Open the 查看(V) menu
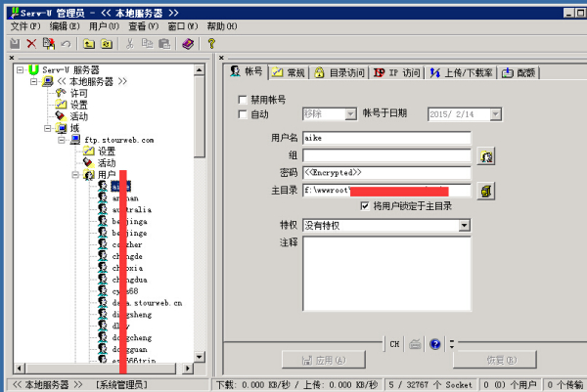This screenshot has height=392, width=587. (x=144, y=26)
